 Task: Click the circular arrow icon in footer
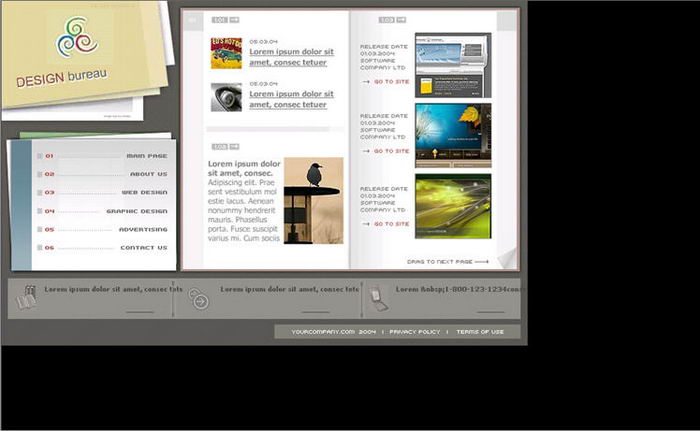199,299
